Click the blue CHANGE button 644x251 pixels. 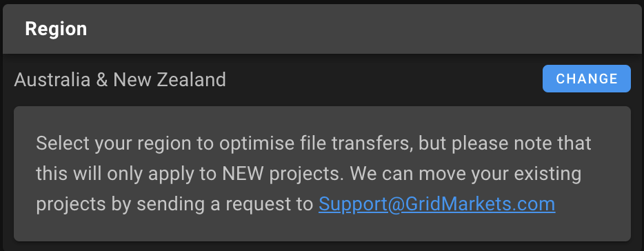[587, 79]
